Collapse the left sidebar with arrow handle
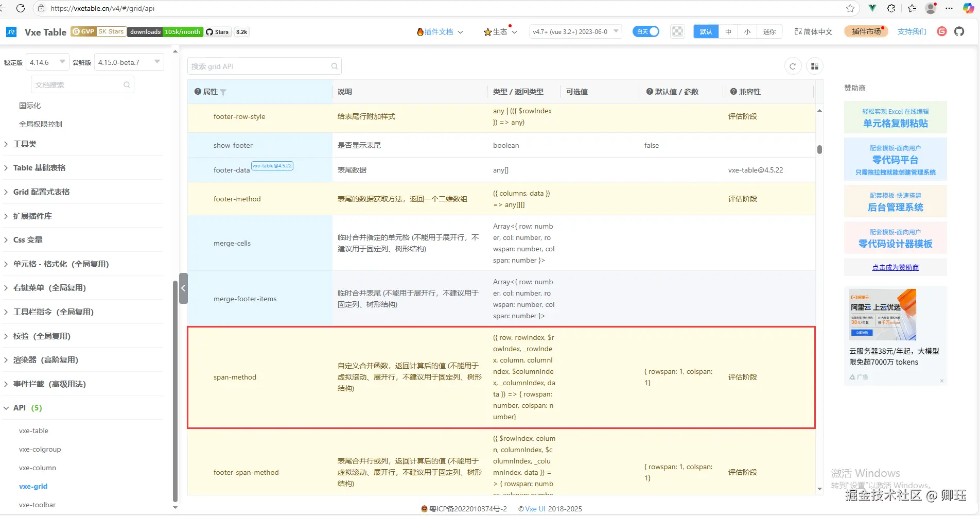The height and width of the screenshot is (516, 980). (x=183, y=288)
